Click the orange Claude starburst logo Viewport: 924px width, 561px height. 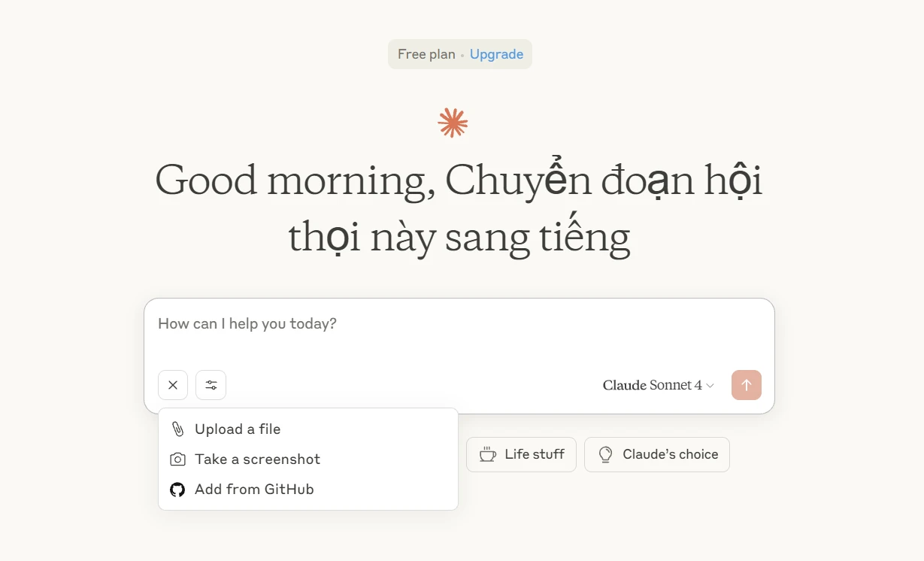(453, 123)
